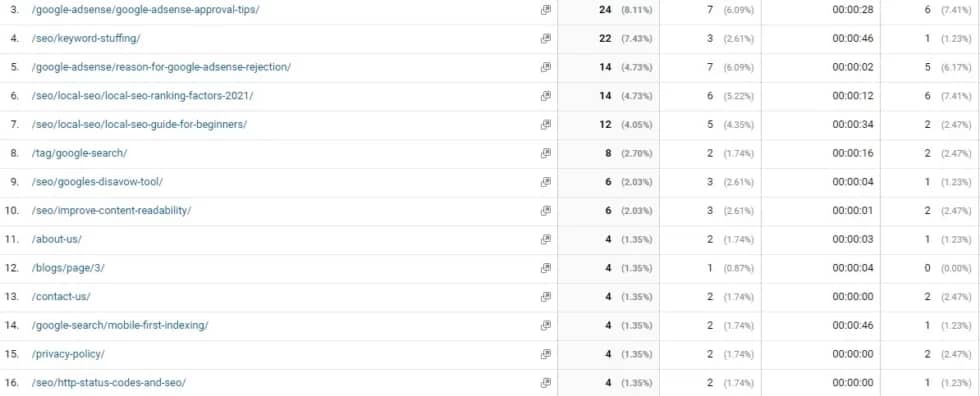
Task: Open external icon beside /privacy-policy/
Action: [546, 354]
